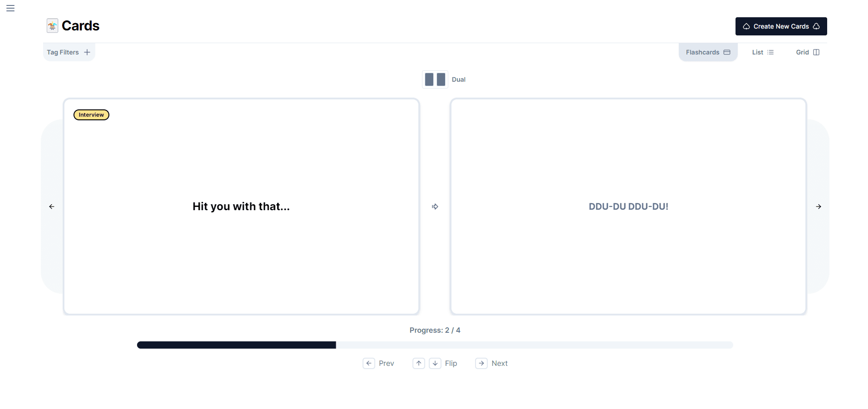The height and width of the screenshot is (409, 868).
Task: Open the hamburger sidebar menu
Action: click(x=10, y=8)
